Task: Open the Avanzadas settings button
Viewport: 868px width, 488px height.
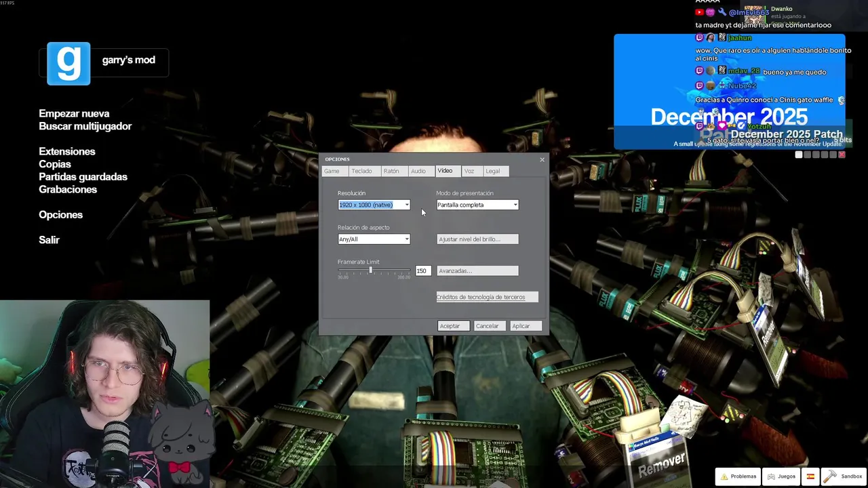Action: (x=477, y=271)
